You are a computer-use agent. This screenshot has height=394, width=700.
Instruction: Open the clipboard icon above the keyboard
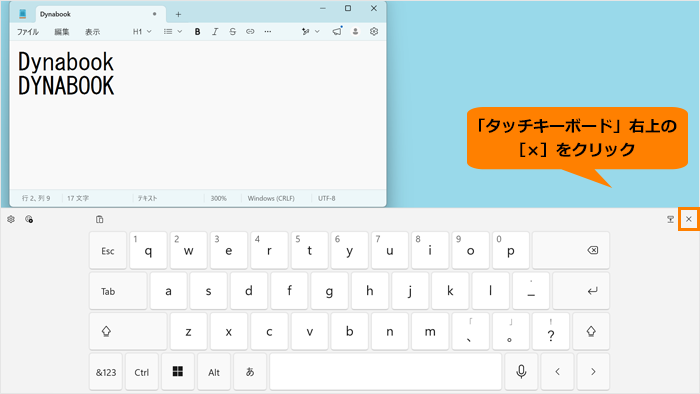(100, 219)
